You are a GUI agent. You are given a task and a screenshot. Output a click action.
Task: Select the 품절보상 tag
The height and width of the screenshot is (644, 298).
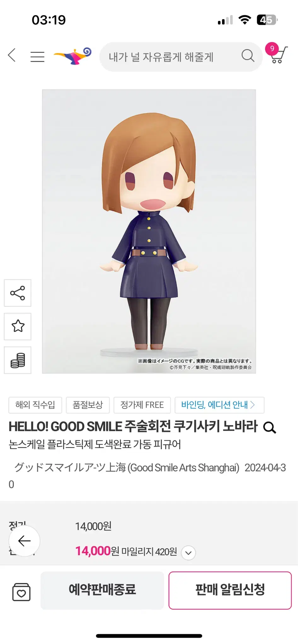click(88, 405)
